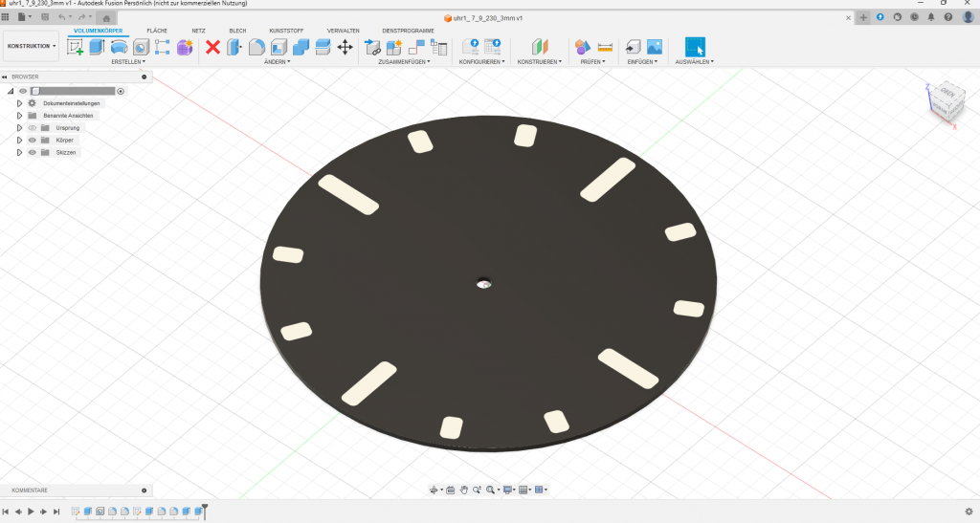The image size is (980, 523).
Task: Open the ÄNDERN menu
Action: (277, 62)
